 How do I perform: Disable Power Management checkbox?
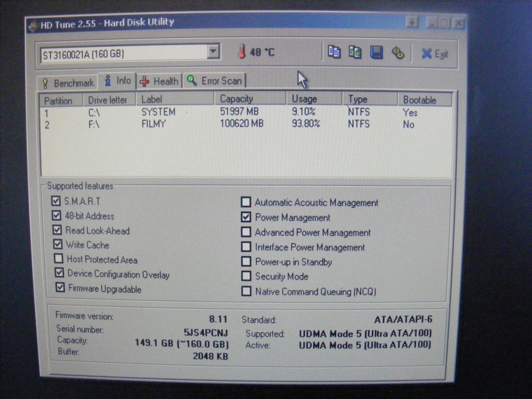[x=246, y=217]
